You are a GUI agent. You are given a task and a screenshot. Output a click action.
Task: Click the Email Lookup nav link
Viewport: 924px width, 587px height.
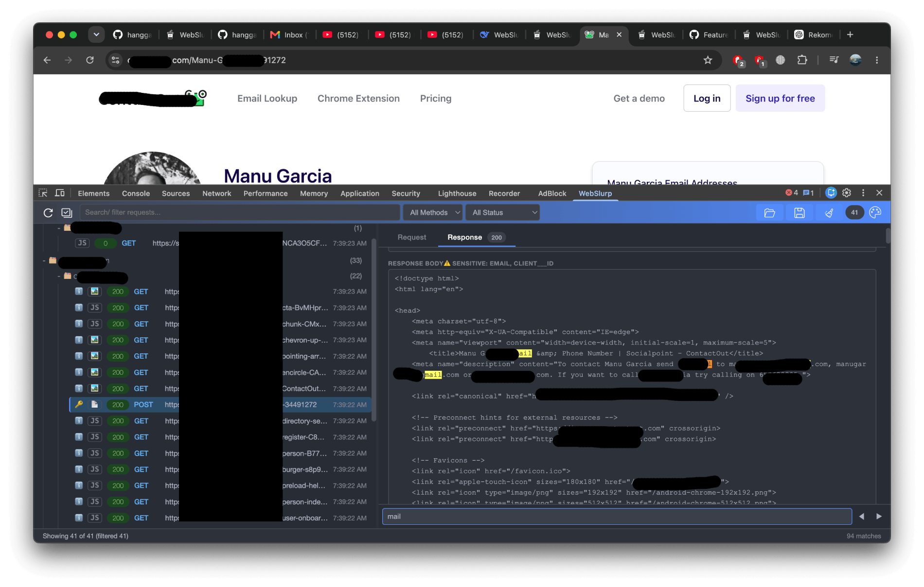(x=267, y=98)
